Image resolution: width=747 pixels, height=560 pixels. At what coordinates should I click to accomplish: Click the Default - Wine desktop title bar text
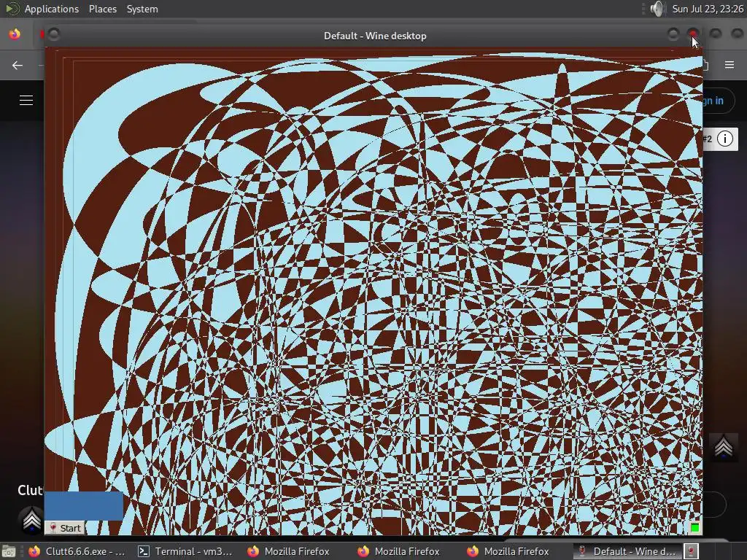(x=375, y=36)
